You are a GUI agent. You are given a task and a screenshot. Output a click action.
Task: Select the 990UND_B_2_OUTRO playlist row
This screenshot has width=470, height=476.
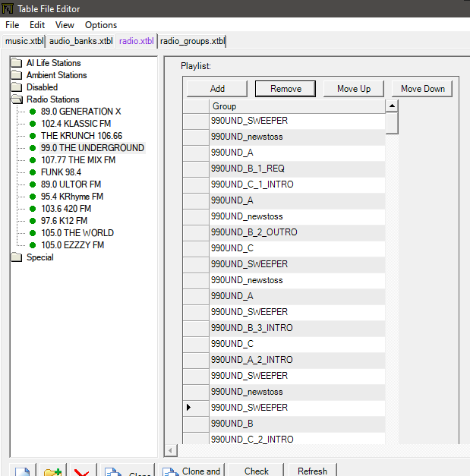(254, 232)
